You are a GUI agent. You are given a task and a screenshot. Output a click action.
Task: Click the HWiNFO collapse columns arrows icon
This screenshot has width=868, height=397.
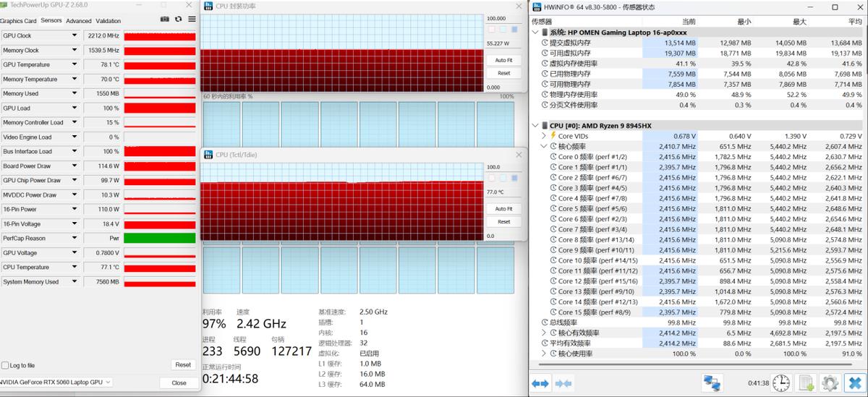coord(563,383)
